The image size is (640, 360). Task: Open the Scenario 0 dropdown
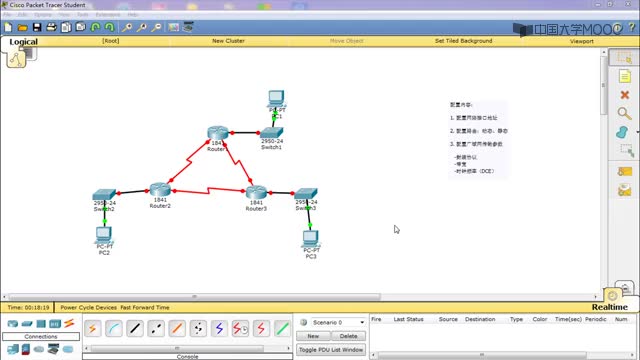pyautogui.click(x=338, y=322)
